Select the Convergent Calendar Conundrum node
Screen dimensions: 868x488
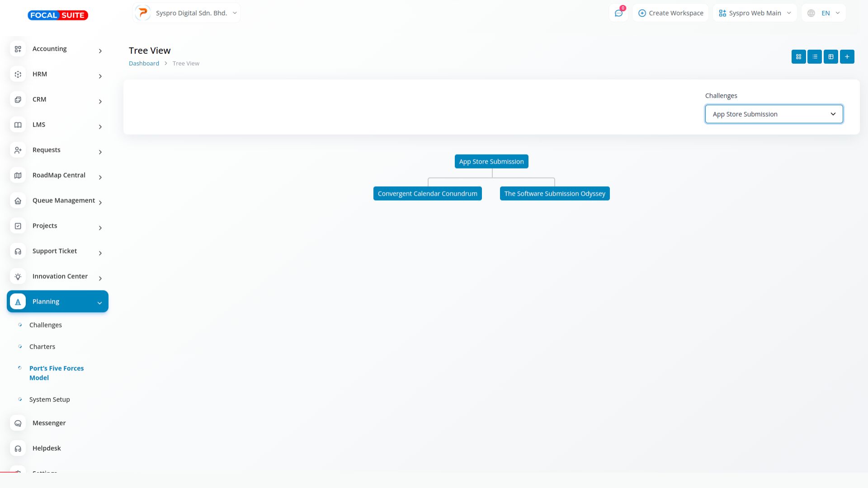point(427,194)
